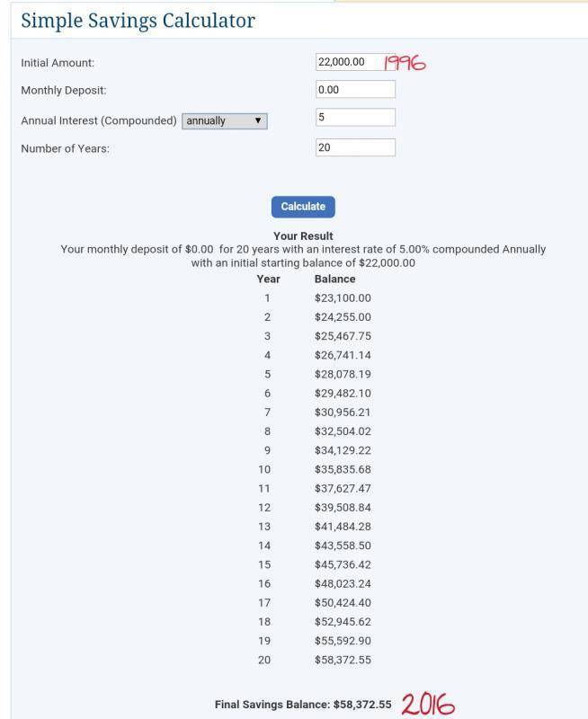
Task: Click the red handwritten 1996 annotation
Action: (404, 63)
